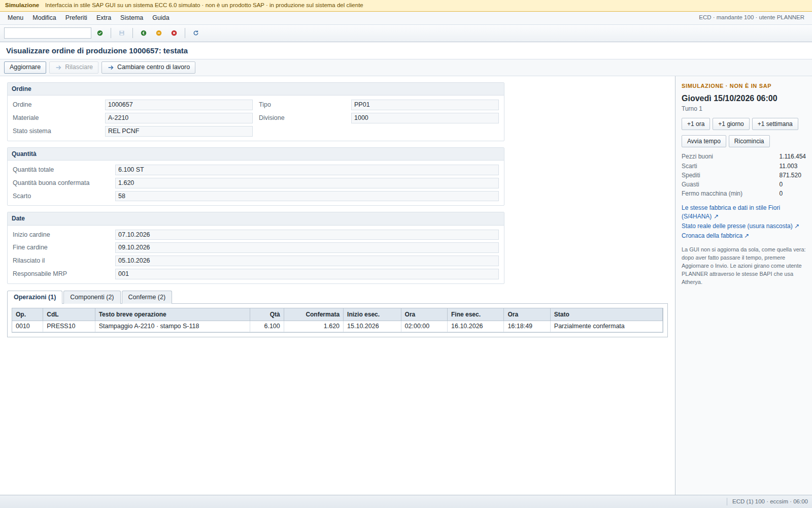Screen dimensions: 812x508
Task: Switch to the Operazioni (1) tab
Action: click(x=35, y=297)
